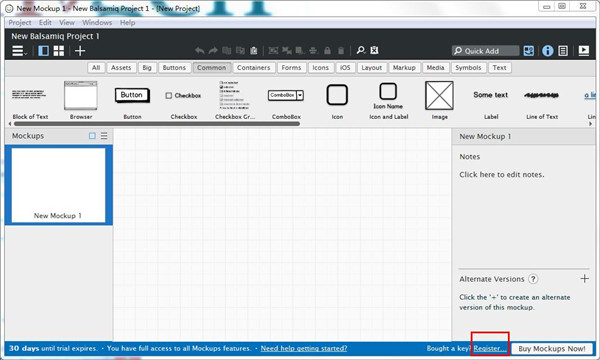This screenshot has height=360, width=600.
Task: Select the Text category tab
Action: pos(499,68)
